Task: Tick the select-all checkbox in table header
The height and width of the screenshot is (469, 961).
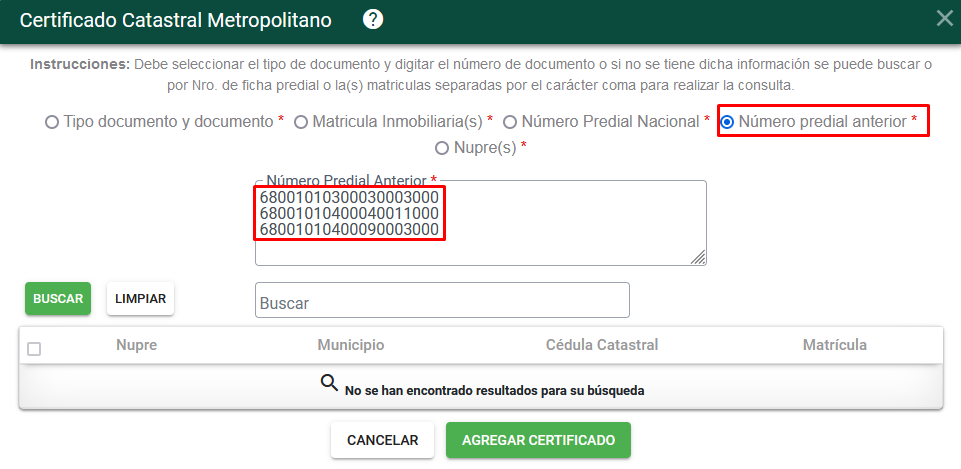Action: 34,349
